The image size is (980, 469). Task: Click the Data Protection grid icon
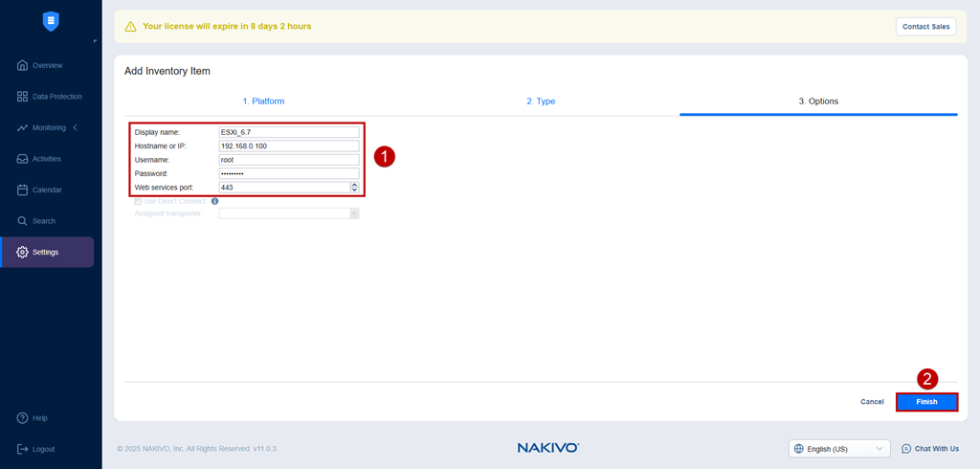click(x=23, y=97)
